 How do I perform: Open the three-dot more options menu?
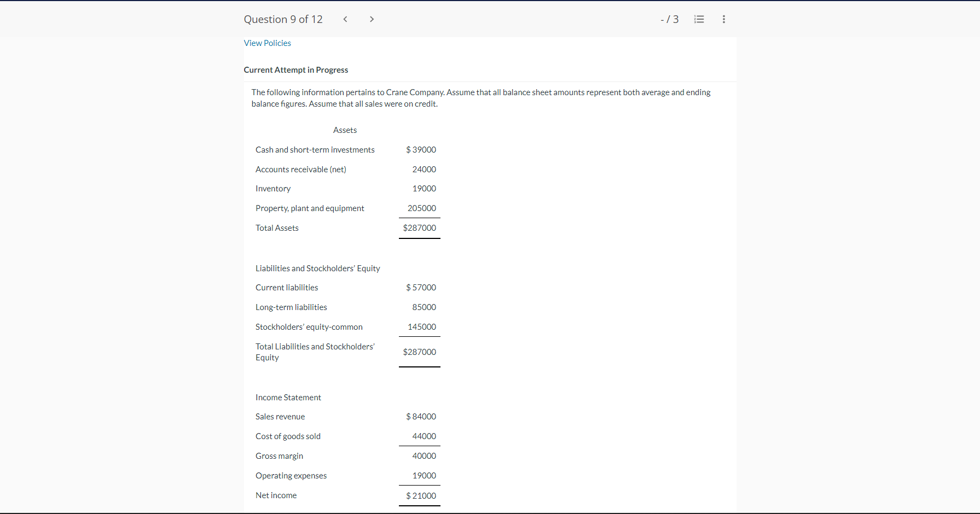(723, 19)
